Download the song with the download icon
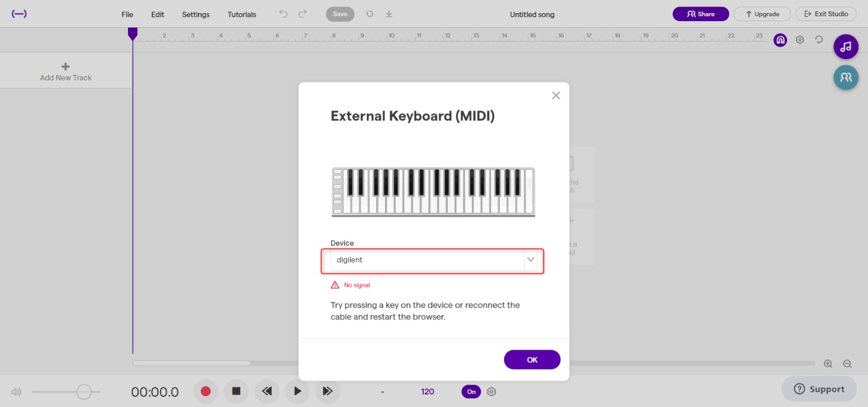 [389, 14]
